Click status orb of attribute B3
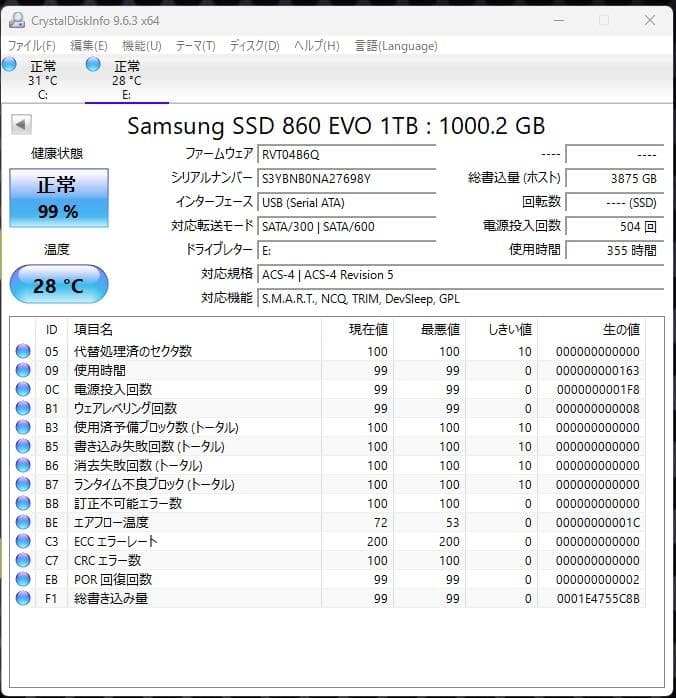Screen dimensions: 676x698 (23, 427)
